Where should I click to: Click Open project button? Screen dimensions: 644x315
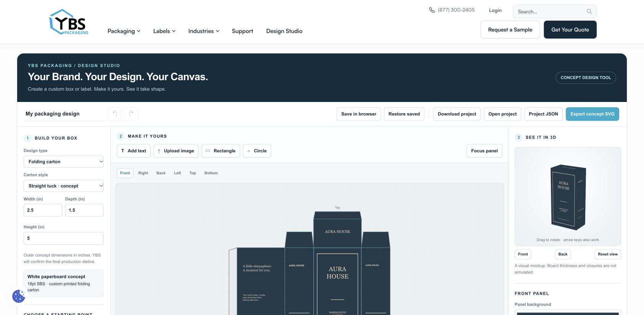coord(502,114)
